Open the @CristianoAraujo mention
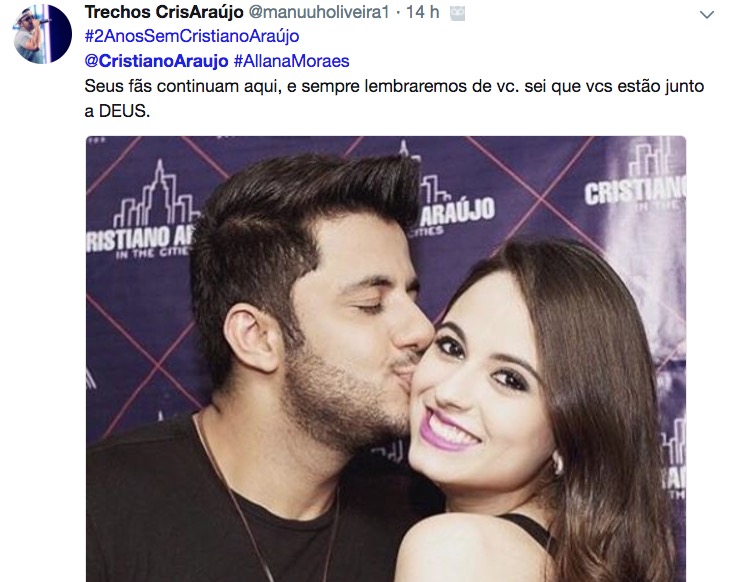 [x=156, y=61]
